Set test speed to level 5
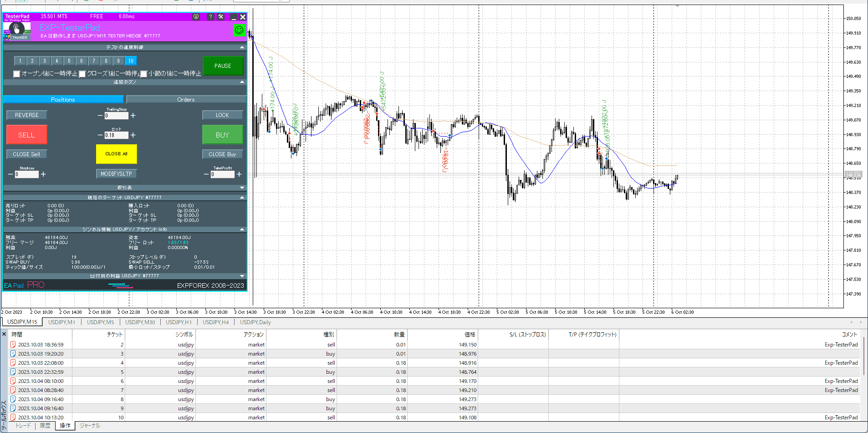 [x=69, y=61]
